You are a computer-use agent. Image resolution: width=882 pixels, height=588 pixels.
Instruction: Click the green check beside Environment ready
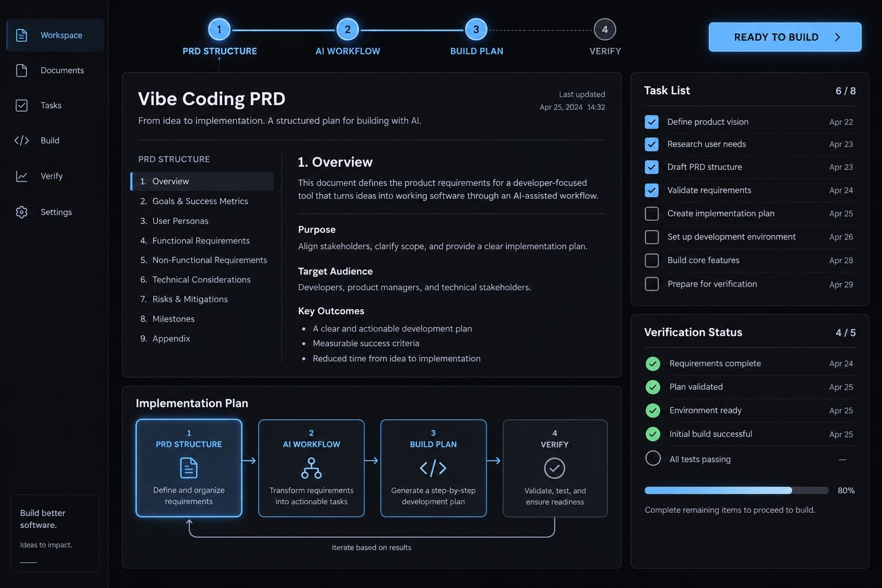click(653, 411)
